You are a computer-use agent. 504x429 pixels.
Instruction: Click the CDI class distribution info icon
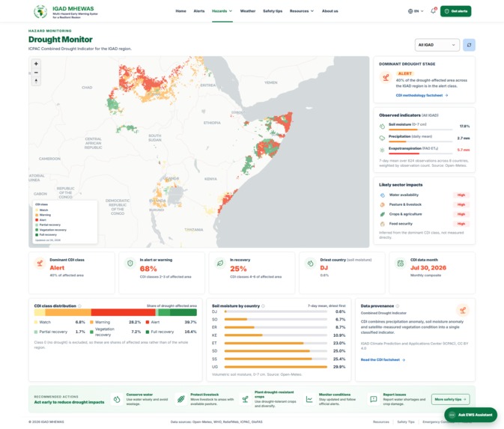(x=79, y=306)
